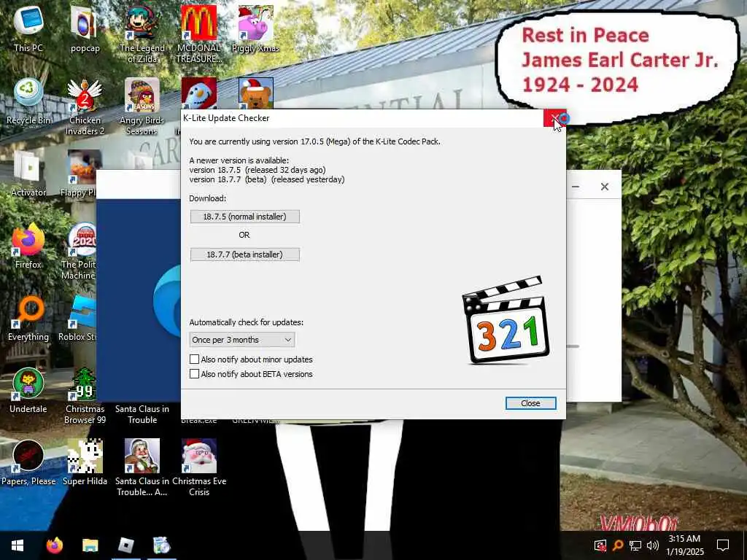Launch The Legend of Zilda shortcut

coord(142,34)
